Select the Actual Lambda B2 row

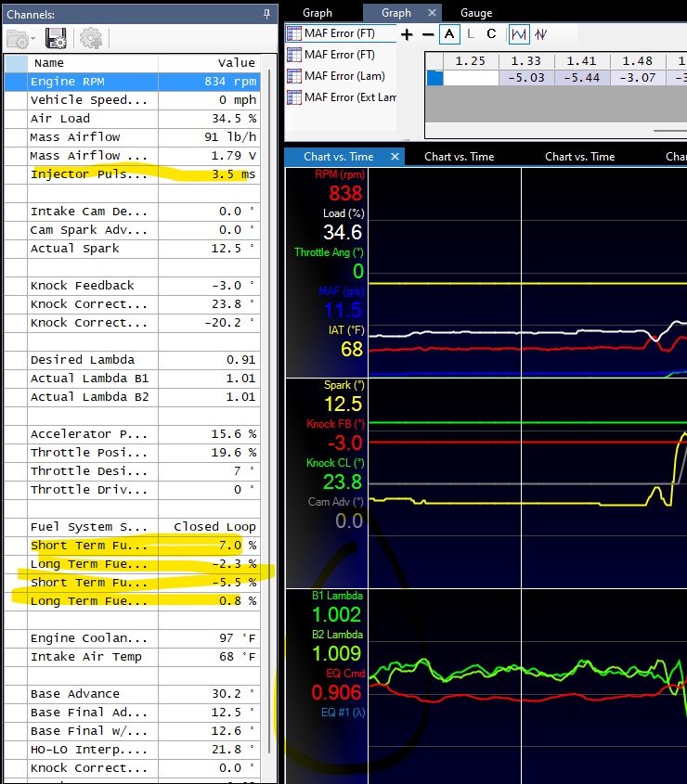pos(133,397)
